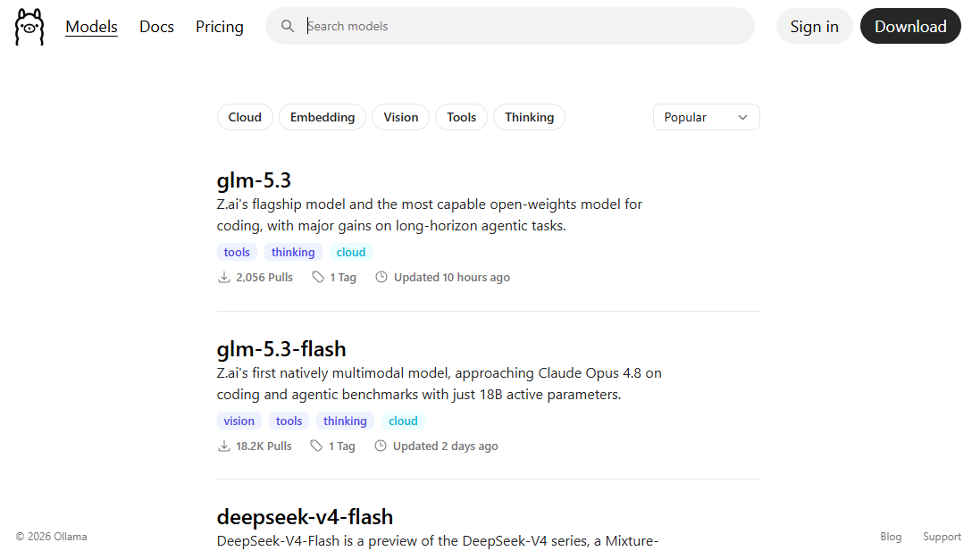This screenshot has width=980, height=551.
Task: Click the glm-5.3 description about Z.ai's flagship model
Action: pos(430,215)
